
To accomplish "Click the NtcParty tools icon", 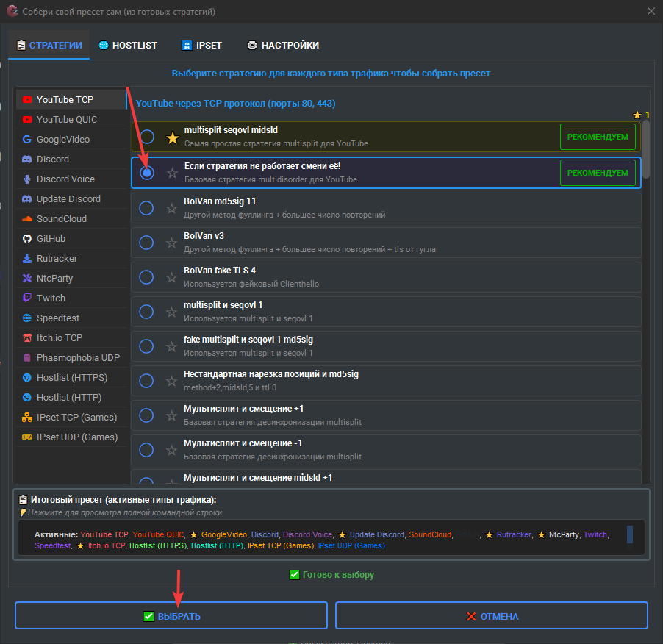I will [x=27, y=278].
